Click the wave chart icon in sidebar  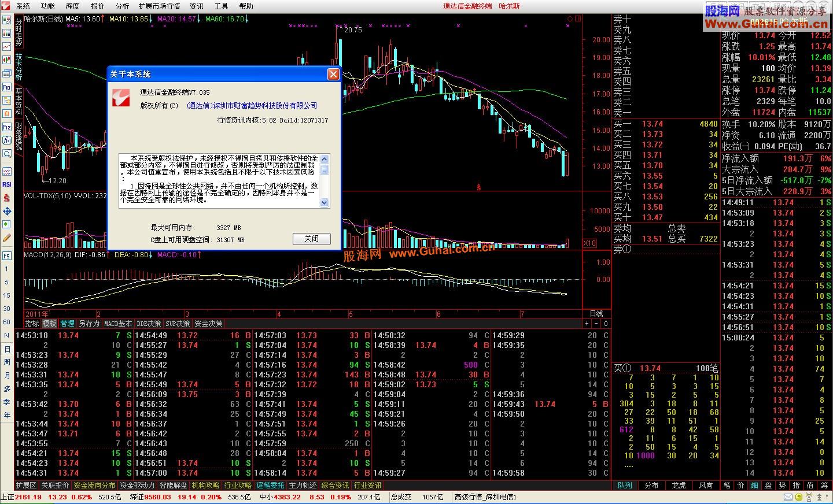click(x=7, y=172)
